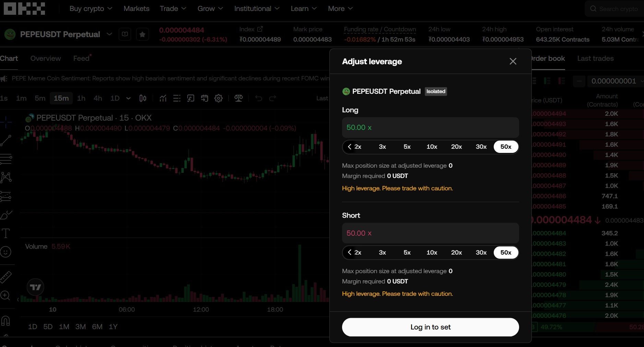Expand the Buy crypto menu
The height and width of the screenshot is (347, 644).
click(x=91, y=9)
